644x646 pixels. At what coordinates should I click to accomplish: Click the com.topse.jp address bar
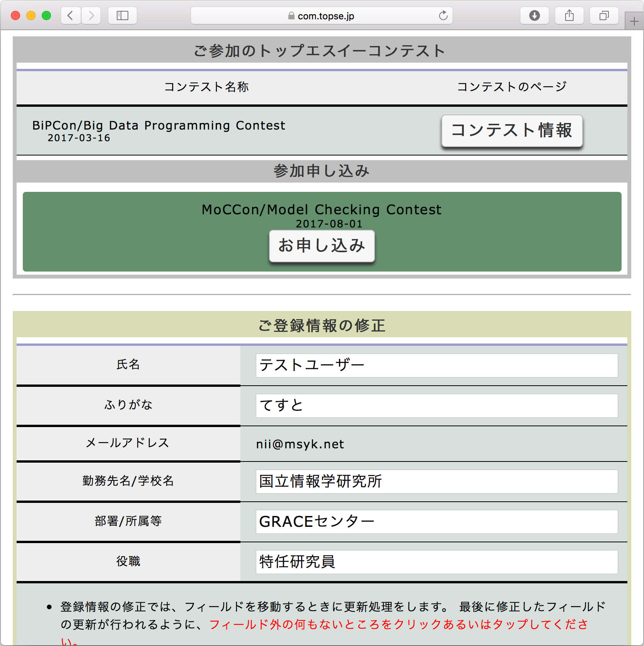point(322,16)
